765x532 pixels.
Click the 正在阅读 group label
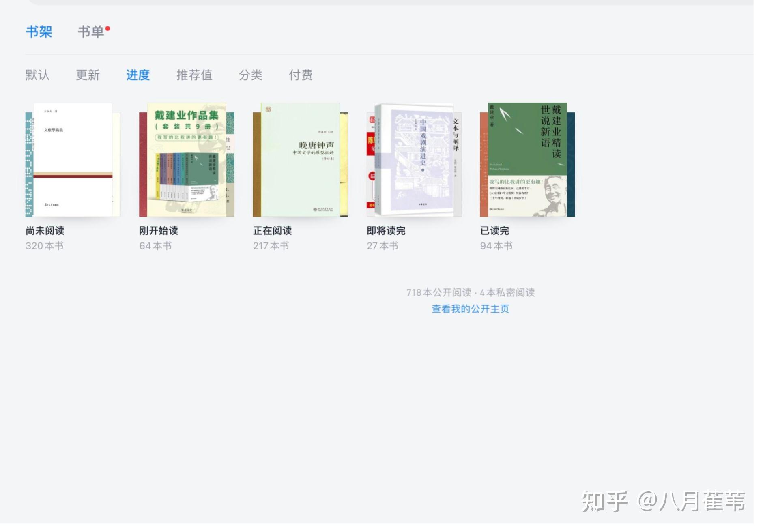pos(273,231)
